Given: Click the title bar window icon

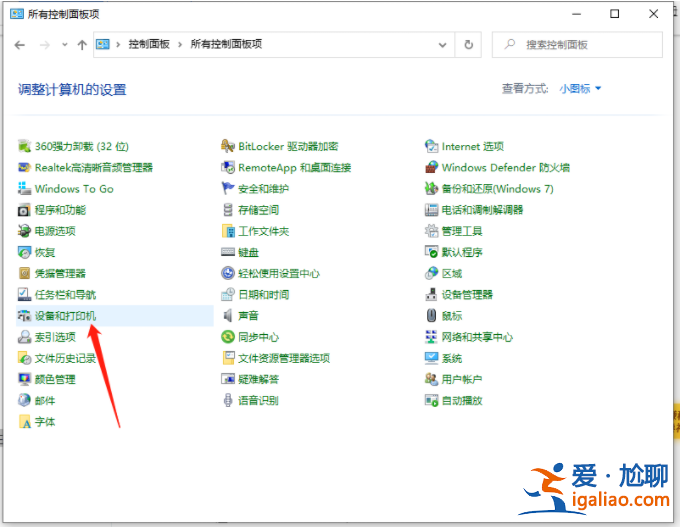Looking at the screenshot, I should 17,14.
